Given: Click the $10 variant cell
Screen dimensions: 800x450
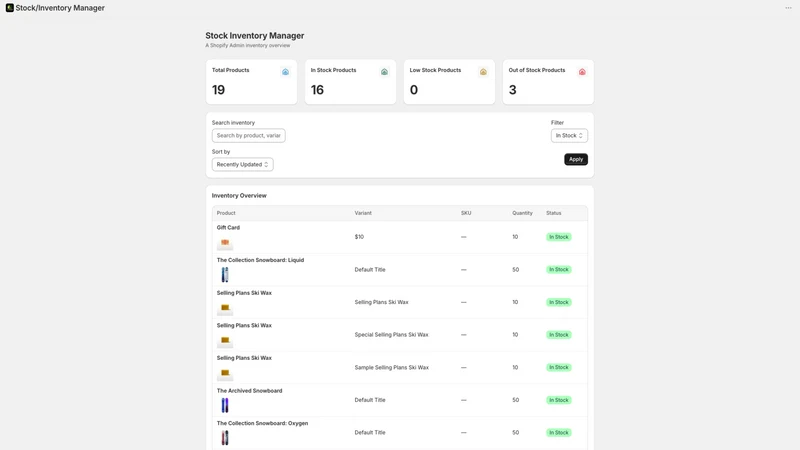Looking at the screenshot, I should click(359, 237).
